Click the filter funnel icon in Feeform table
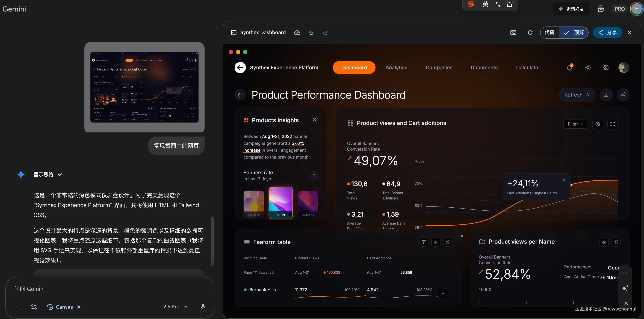 coord(424,242)
